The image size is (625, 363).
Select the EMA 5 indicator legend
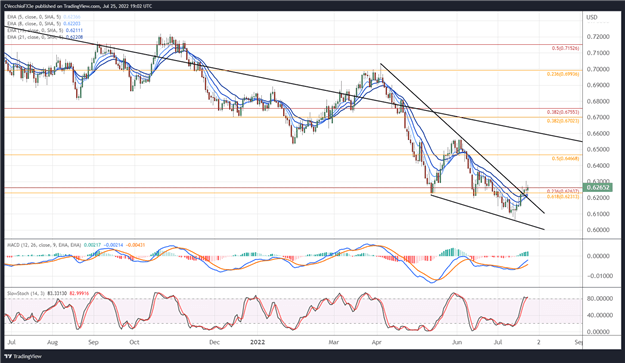coord(44,17)
